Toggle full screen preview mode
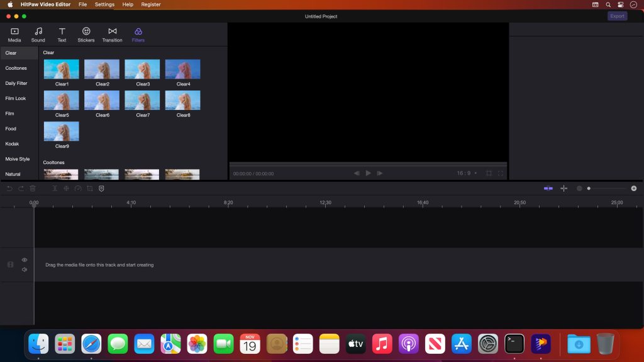Image resolution: width=644 pixels, height=362 pixels. (x=501, y=173)
